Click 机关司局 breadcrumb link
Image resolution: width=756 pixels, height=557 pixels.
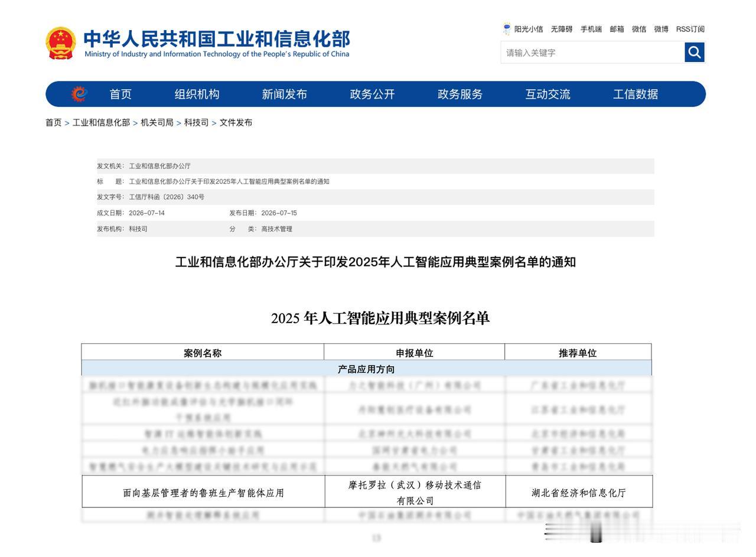157,122
